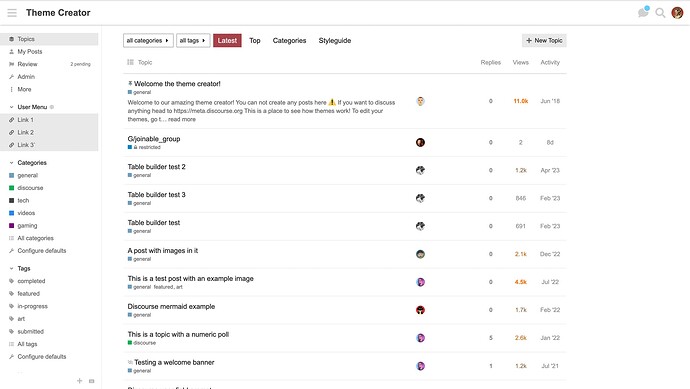Screen dimensions: 690x389
Task: Open topic A post with images in it
Action: click(x=163, y=250)
